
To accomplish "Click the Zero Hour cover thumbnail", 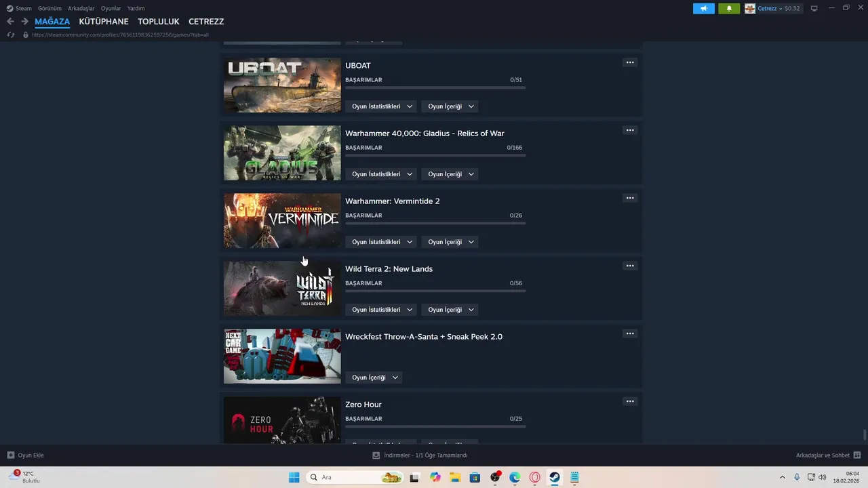I will (x=282, y=420).
